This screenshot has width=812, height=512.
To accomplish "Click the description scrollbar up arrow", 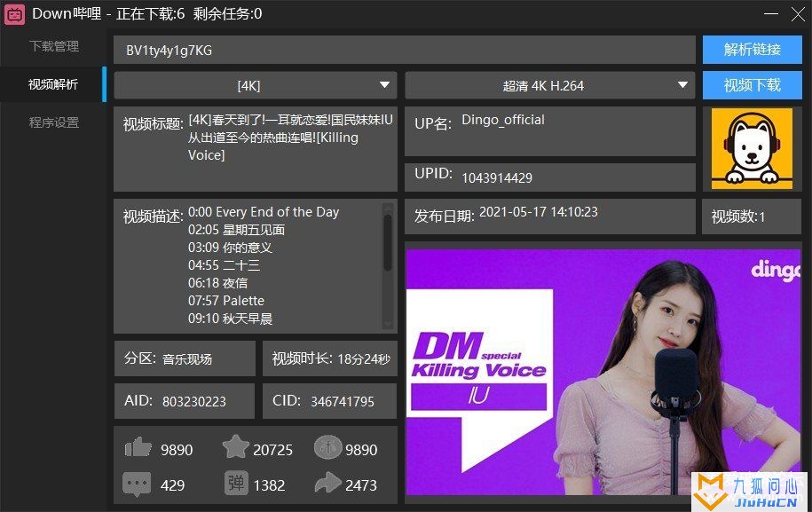I will pyautogui.click(x=387, y=207).
